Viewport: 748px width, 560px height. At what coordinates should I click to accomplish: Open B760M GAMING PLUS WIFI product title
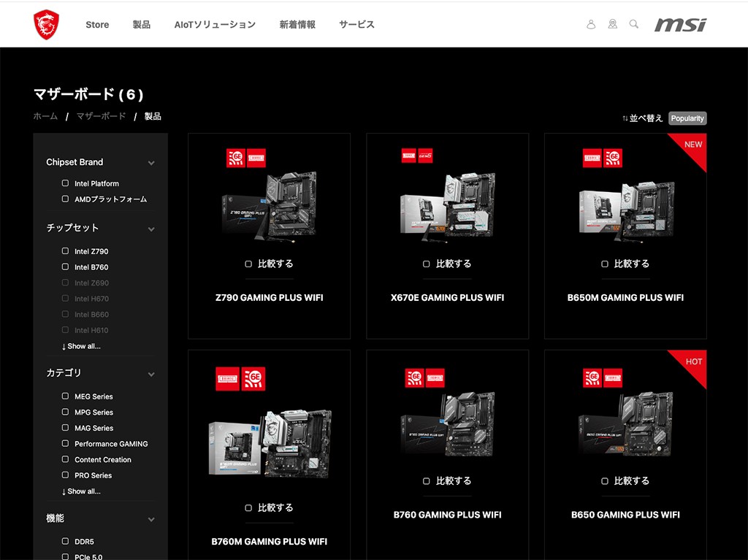(269, 542)
